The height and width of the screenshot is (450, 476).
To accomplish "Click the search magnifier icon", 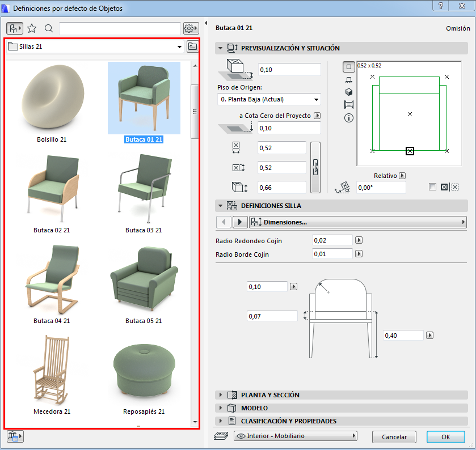I will 49,28.
